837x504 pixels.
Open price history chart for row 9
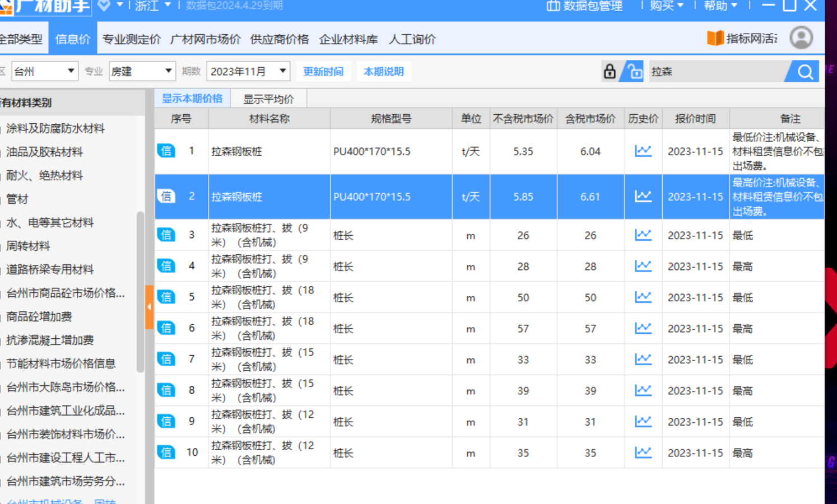pyautogui.click(x=643, y=422)
